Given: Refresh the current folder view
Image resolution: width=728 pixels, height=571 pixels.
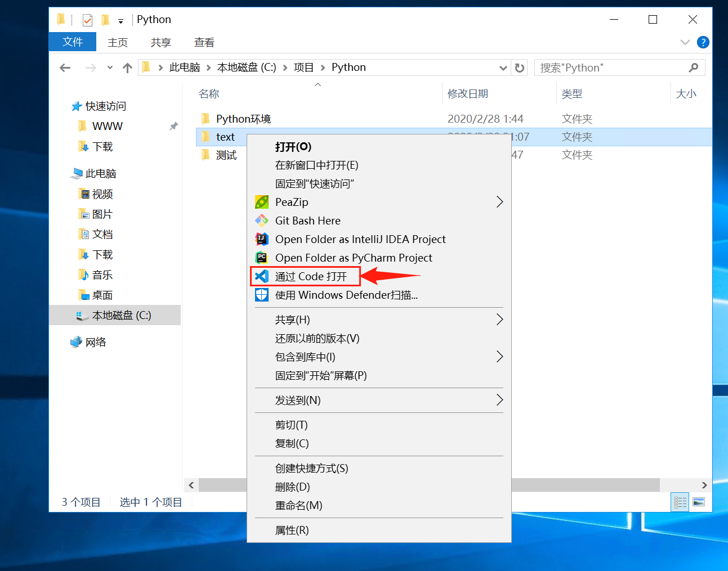Looking at the screenshot, I should click(x=519, y=68).
